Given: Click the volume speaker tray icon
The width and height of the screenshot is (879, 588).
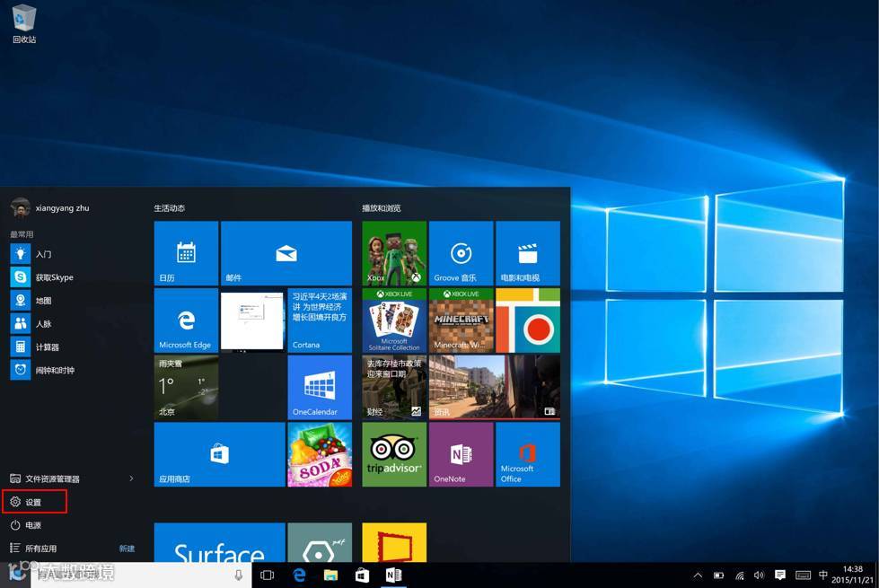Looking at the screenshot, I should point(759,575).
